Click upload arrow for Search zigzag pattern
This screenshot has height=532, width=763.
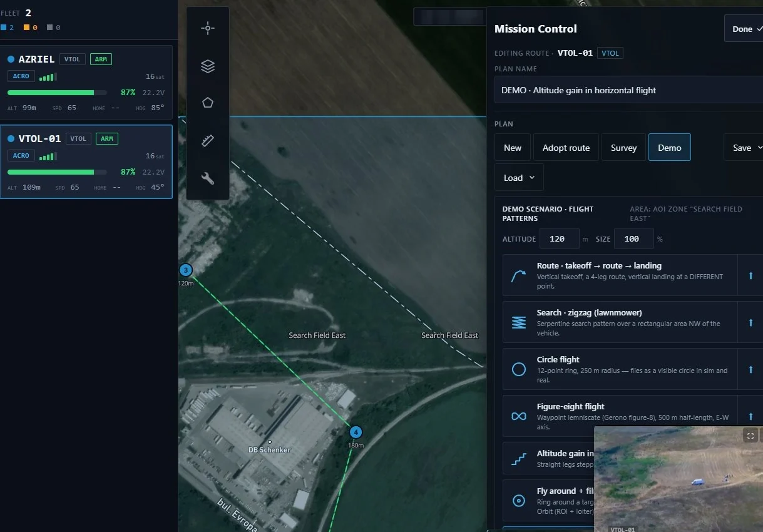[x=750, y=322]
